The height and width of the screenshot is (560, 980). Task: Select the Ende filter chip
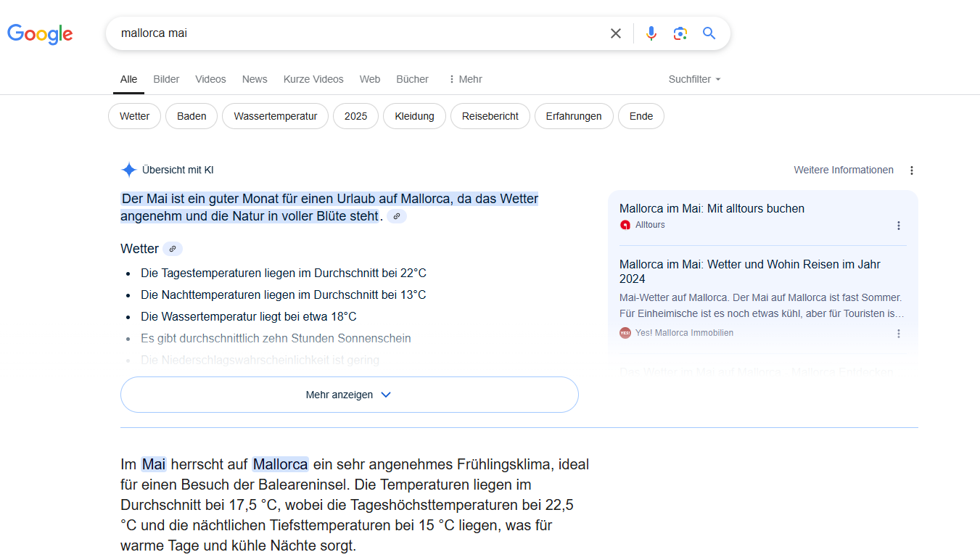click(x=641, y=116)
